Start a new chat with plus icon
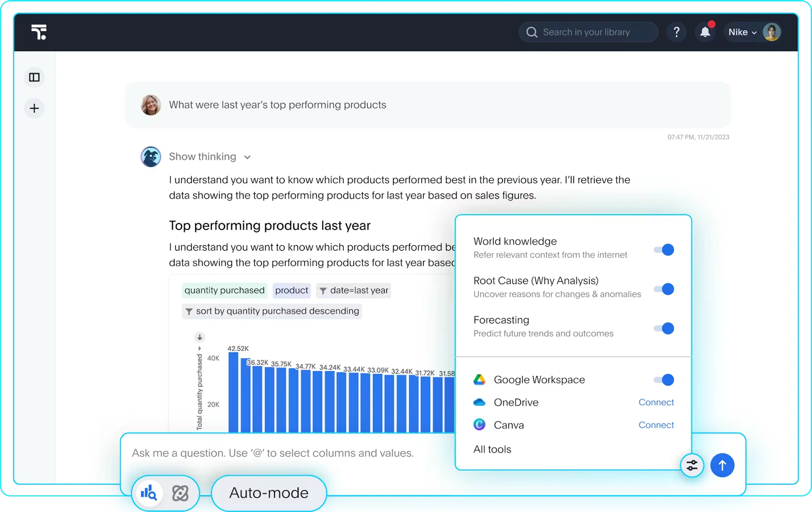Image resolution: width=812 pixels, height=512 pixels. [34, 108]
